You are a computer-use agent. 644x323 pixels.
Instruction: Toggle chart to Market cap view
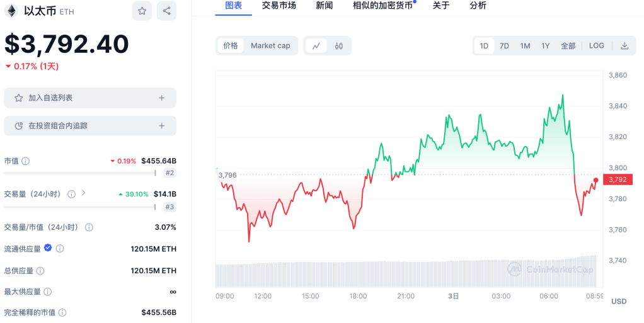(x=270, y=45)
